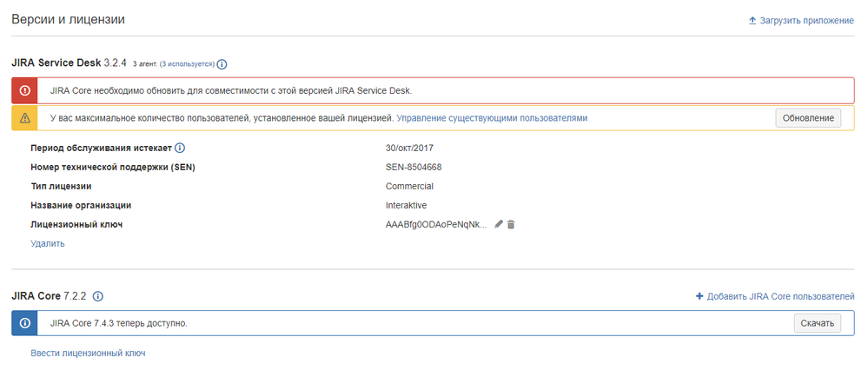Click the 'Обновление' button

(x=808, y=118)
